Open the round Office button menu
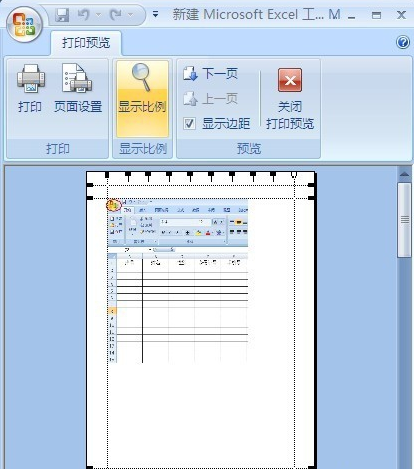 [24, 25]
